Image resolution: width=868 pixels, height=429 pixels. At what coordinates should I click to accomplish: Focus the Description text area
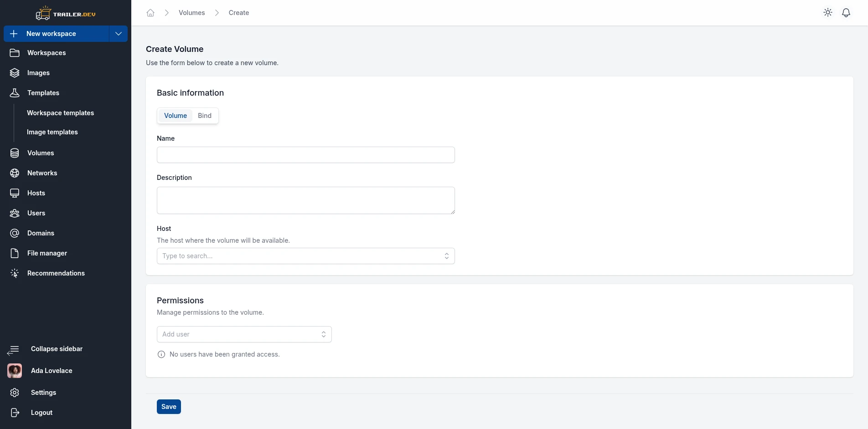click(306, 200)
